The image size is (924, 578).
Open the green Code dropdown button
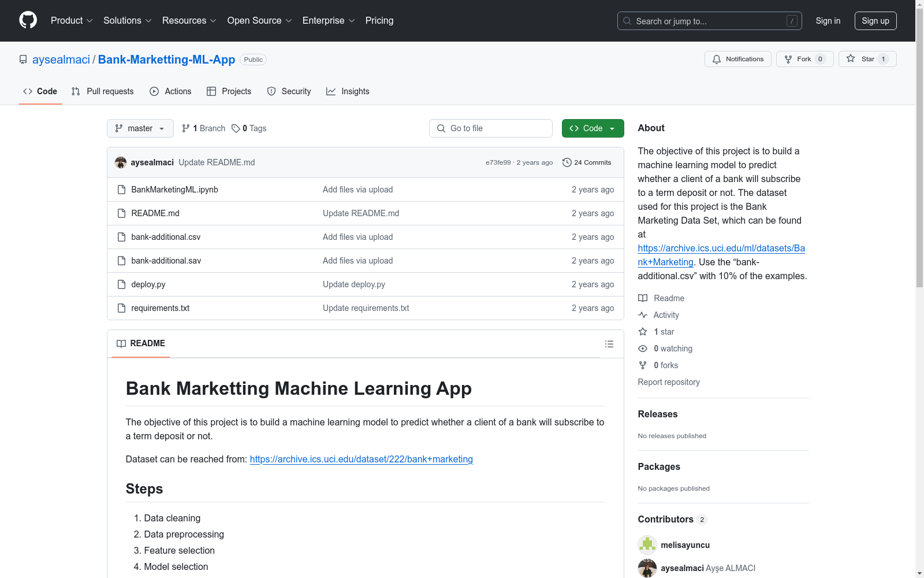[x=593, y=128]
